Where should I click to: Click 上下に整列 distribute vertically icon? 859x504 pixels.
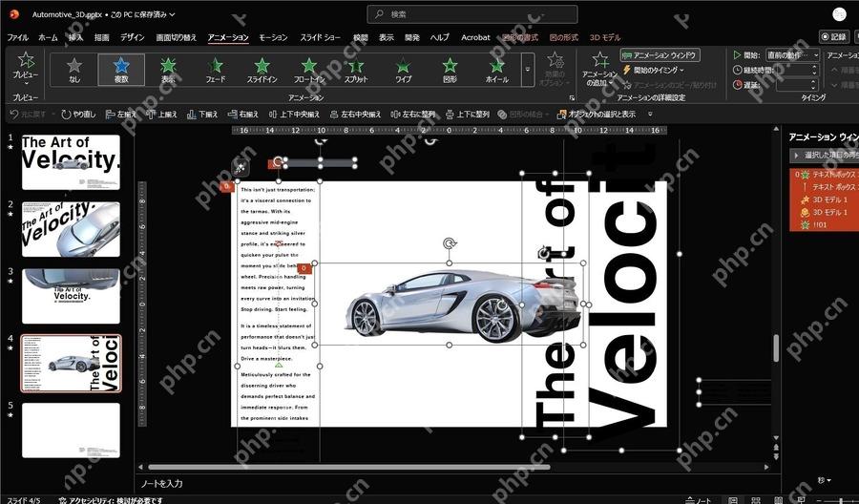point(450,114)
